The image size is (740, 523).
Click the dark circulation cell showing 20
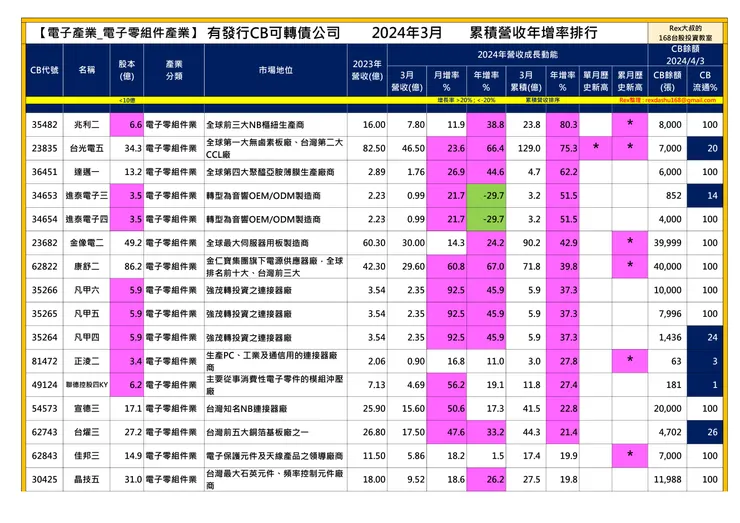(x=705, y=148)
